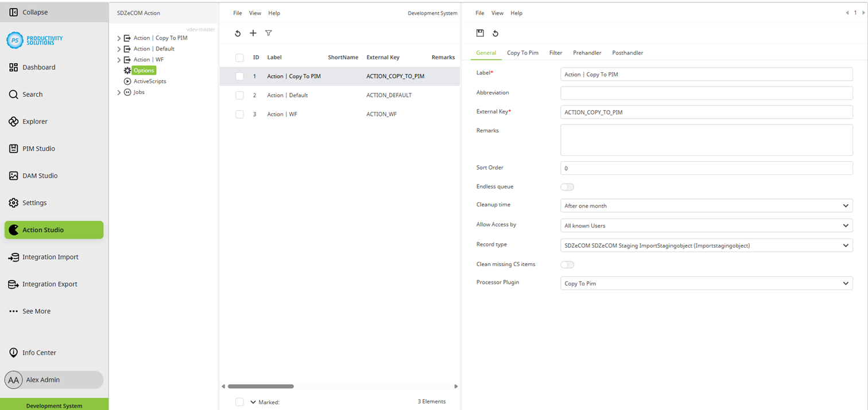Viewport: 868px width, 410px height.
Task: Check the row for Action | WF
Action: 239,114
